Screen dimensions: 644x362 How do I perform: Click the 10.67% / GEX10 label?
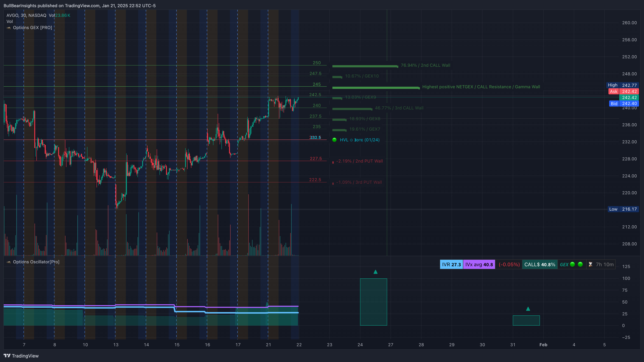click(x=362, y=76)
